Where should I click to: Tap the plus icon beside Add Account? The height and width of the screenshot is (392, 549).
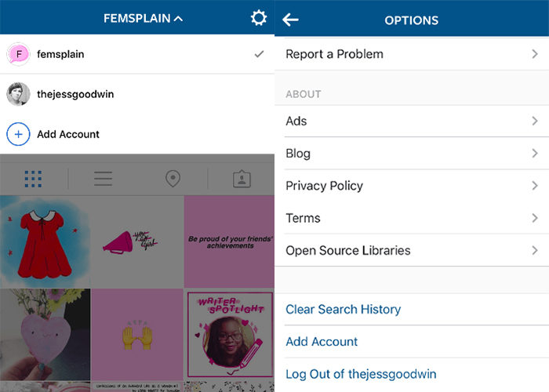pyautogui.click(x=18, y=134)
